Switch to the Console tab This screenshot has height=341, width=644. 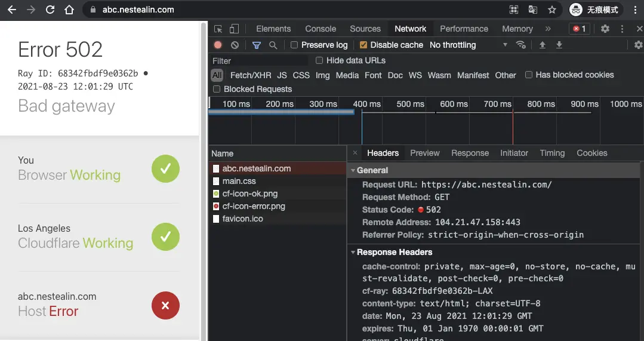coord(321,29)
